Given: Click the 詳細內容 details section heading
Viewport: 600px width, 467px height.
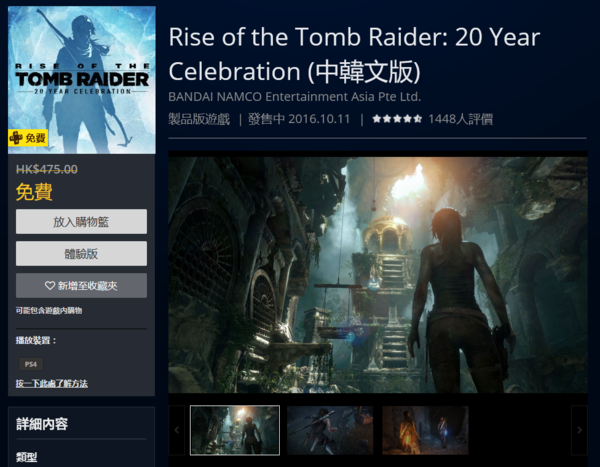Looking at the screenshot, I should point(43,424).
